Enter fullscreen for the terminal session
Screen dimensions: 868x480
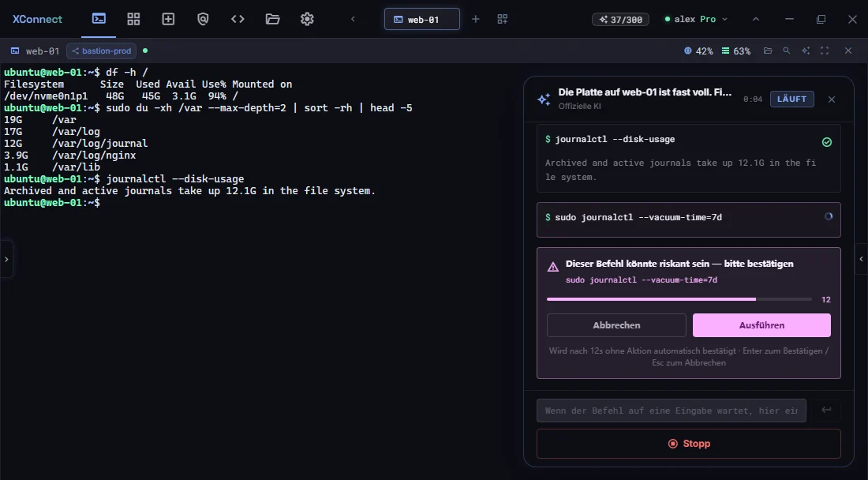pyautogui.click(x=825, y=51)
